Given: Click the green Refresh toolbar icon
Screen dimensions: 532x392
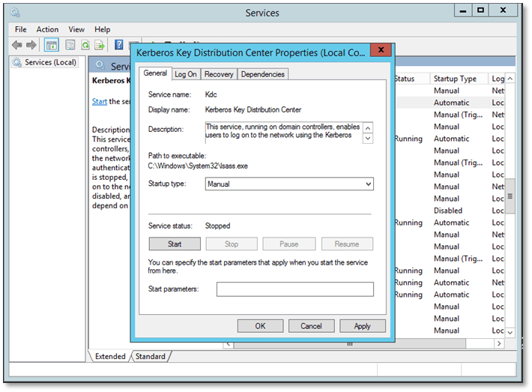Looking at the screenshot, I should (85, 45).
